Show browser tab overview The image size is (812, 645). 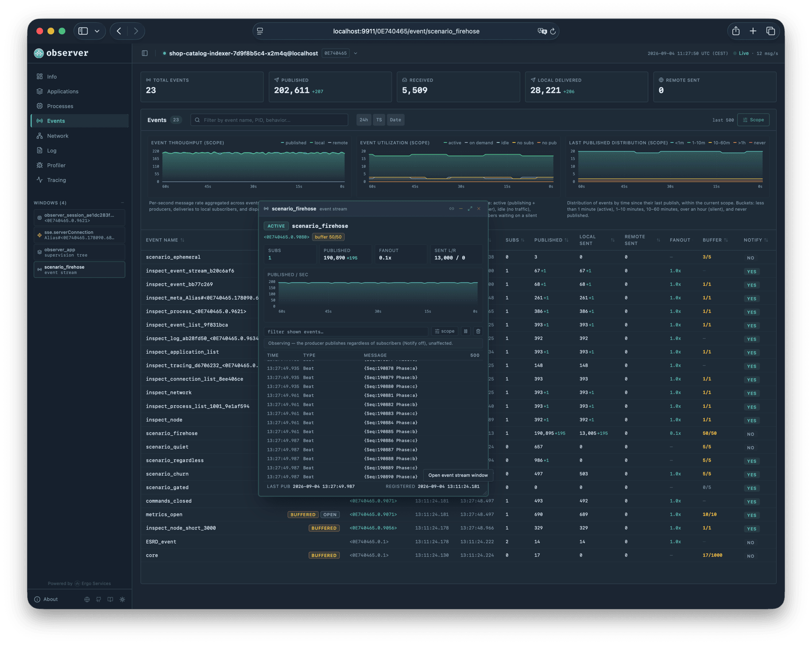[x=770, y=31]
